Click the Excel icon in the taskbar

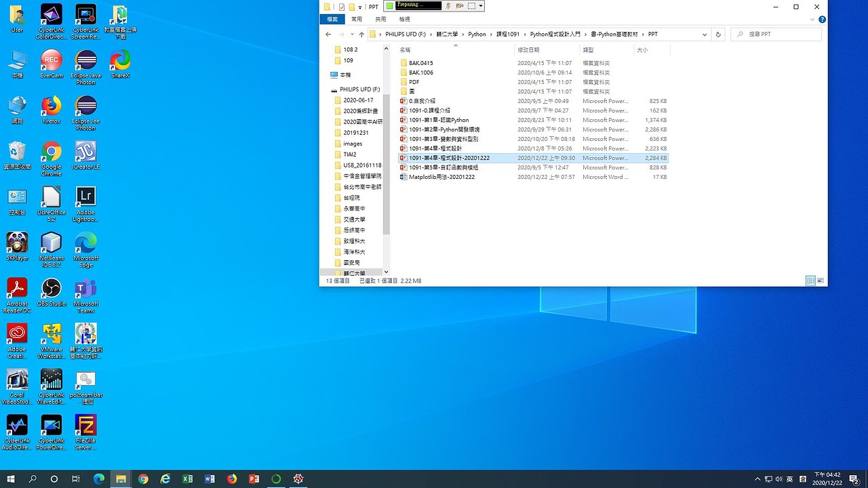[x=188, y=479]
